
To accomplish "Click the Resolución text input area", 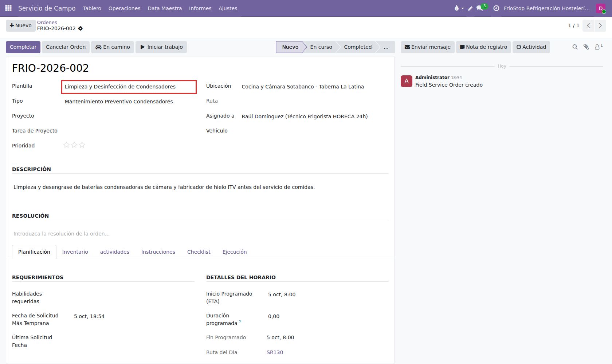I will (200, 234).
